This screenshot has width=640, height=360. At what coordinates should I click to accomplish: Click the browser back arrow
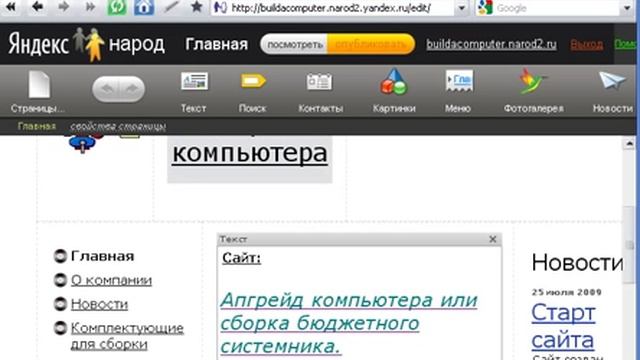pos(38,6)
